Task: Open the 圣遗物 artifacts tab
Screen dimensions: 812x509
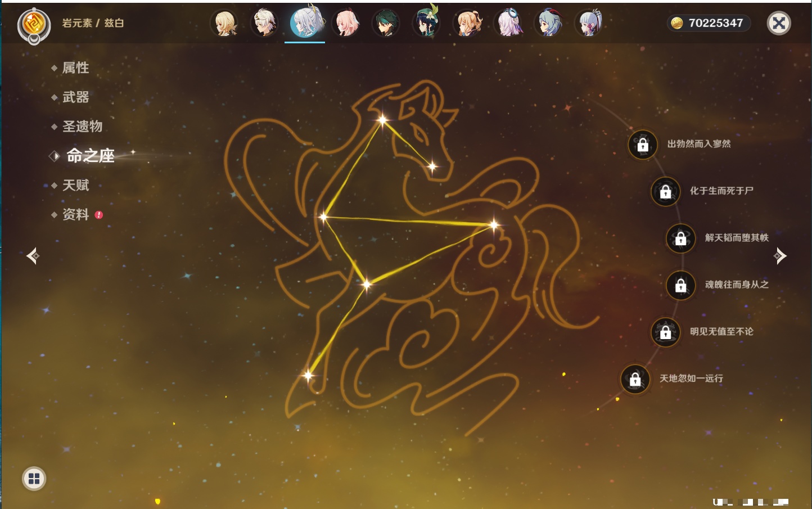Action: point(82,127)
